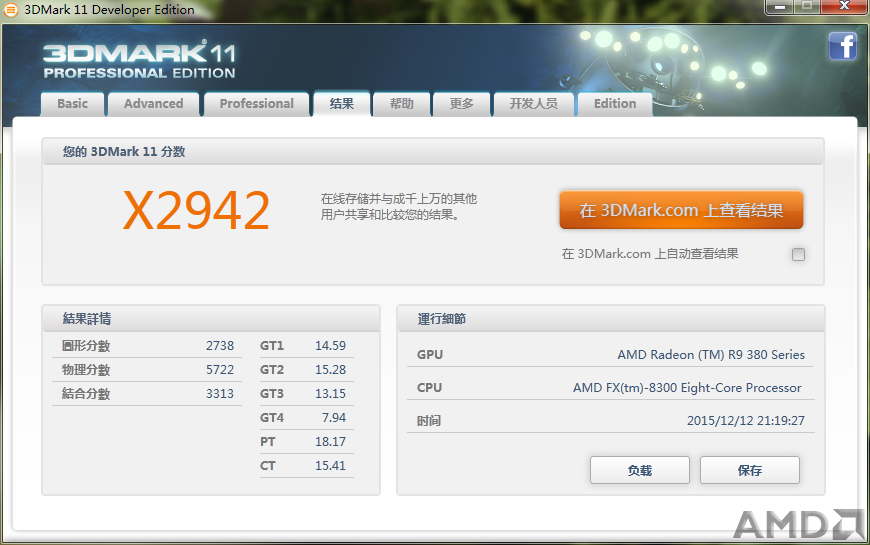This screenshot has width=870, height=545.
Task: Select the 圖形分數 value 2738
Action: (x=220, y=346)
